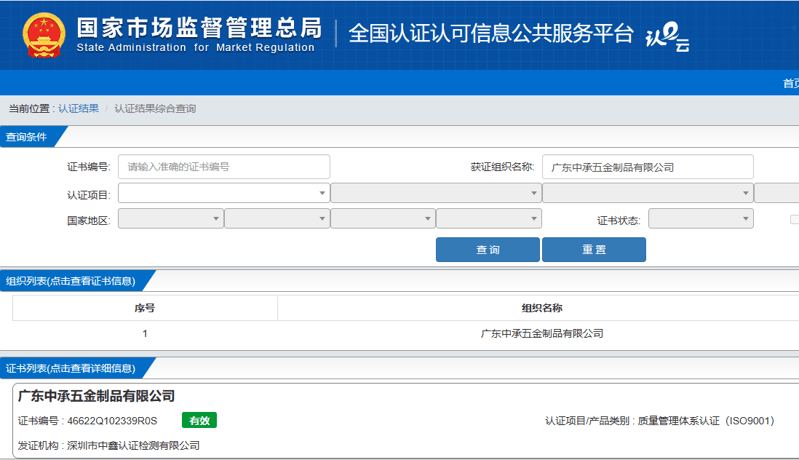Screen dimensions: 799x460
Task: Open the first 国家地区 dropdown
Action: tap(170, 219)
